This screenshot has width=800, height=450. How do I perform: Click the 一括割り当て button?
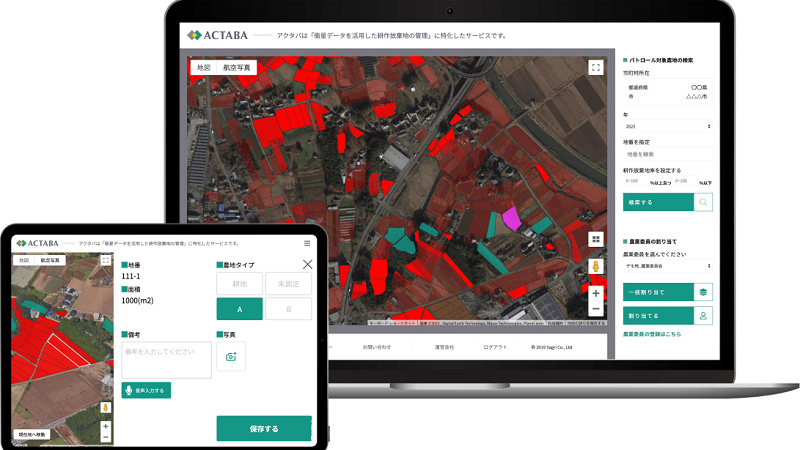(658, 292)
